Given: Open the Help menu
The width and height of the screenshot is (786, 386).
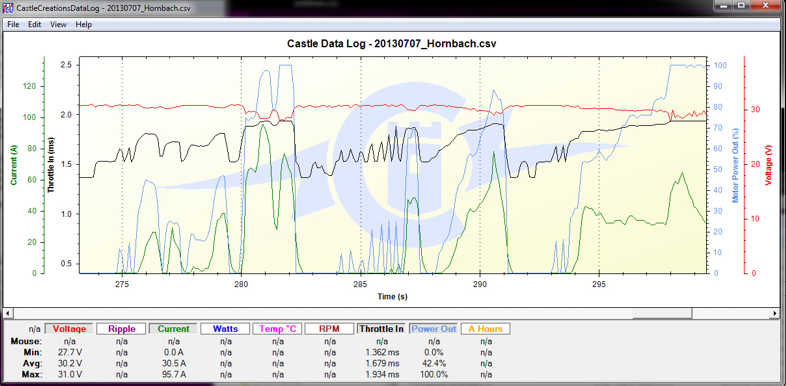Looking at the screenshot, I should pyautogui.click(x=84, y=24).
